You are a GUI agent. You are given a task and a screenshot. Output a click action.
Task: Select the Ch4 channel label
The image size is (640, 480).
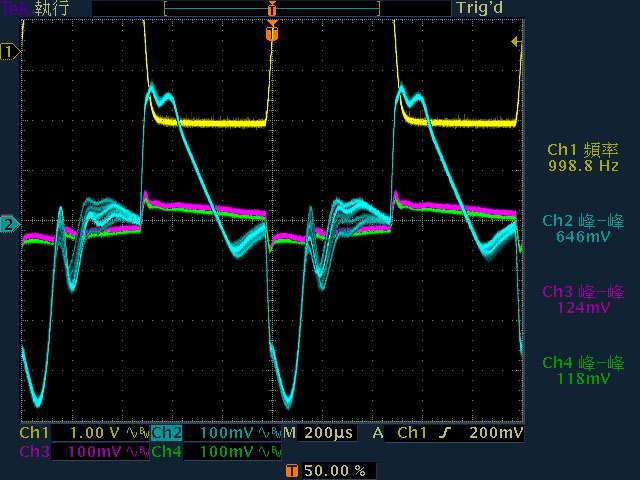click(167, 452)
